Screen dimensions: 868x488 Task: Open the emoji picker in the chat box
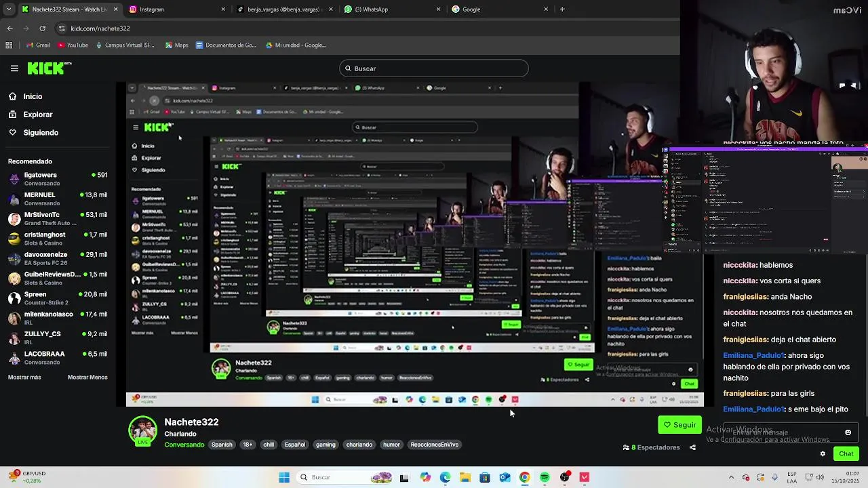(x=848, y=432)
